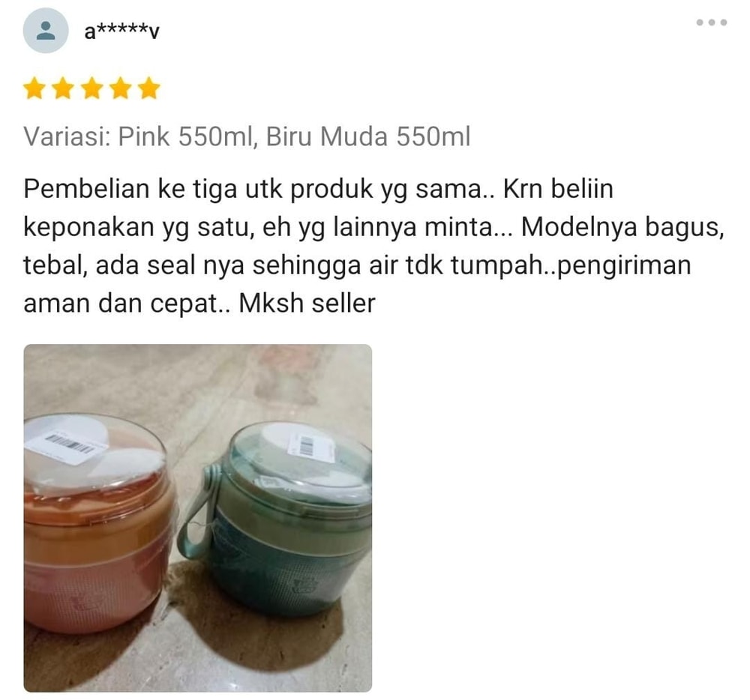Screen dimensions: 750x700
Task: Select the fifth rating star
Action: coord(149,88)
